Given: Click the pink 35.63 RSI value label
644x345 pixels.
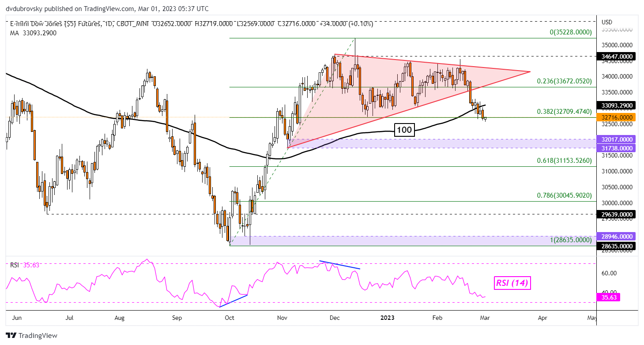Looking at the screenshot, I should click(609, 297).
